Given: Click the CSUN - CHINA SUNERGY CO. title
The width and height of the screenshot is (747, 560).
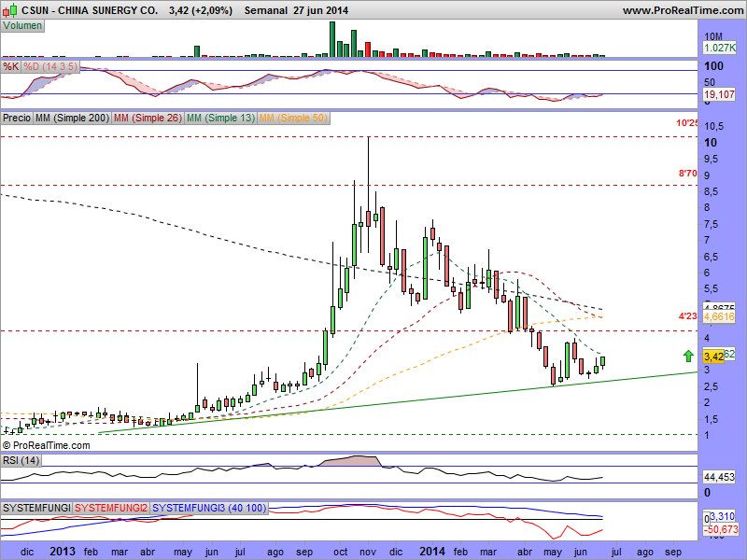Looking at the screenshot, I should click(90, 10).
